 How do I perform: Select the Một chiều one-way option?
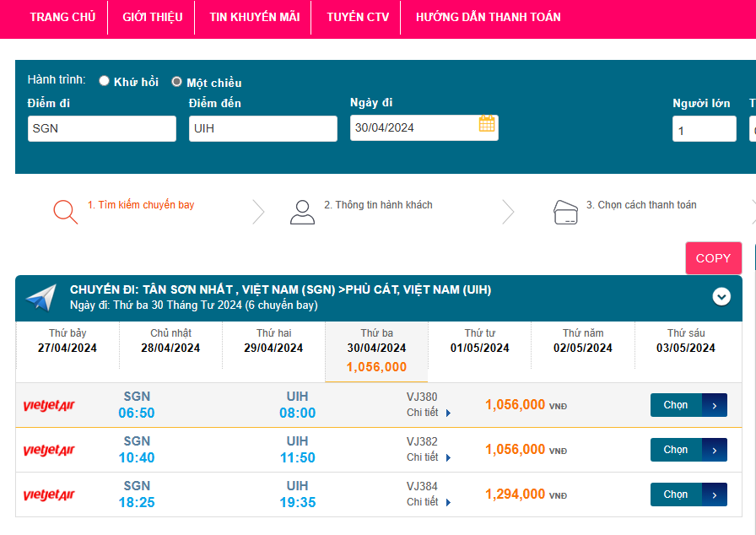coord(176,82)
